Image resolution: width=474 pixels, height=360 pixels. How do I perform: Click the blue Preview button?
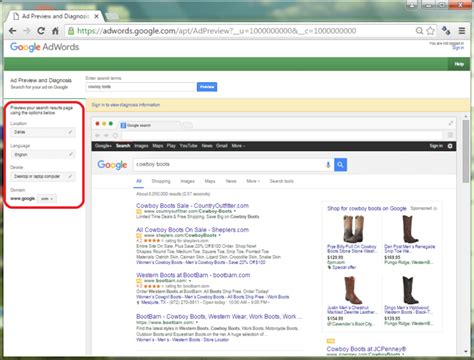pos(207,87)
